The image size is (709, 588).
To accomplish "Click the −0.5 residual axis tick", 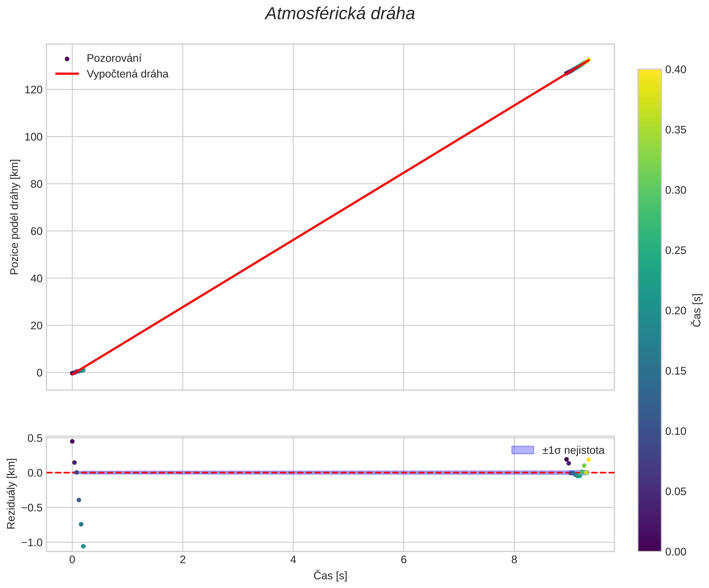I will tap(32, 508).
